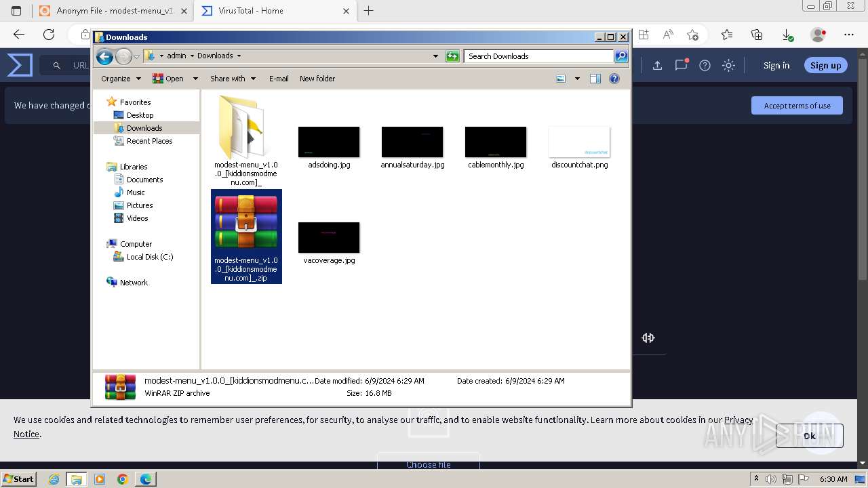Open a new browser tab

(368, 11)
